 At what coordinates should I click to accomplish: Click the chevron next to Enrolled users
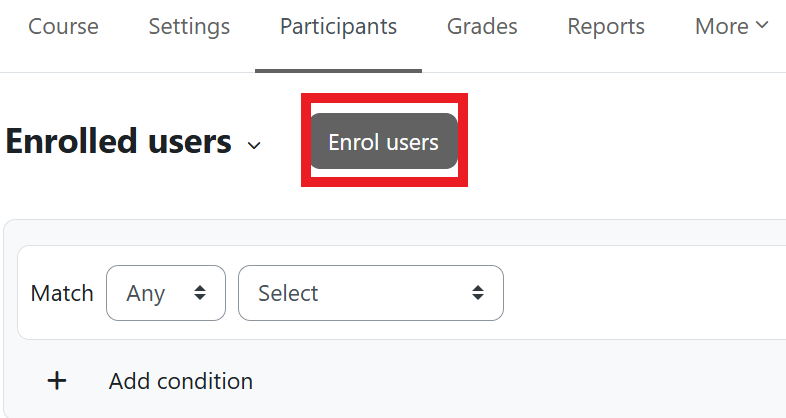[x=254, y=145]
